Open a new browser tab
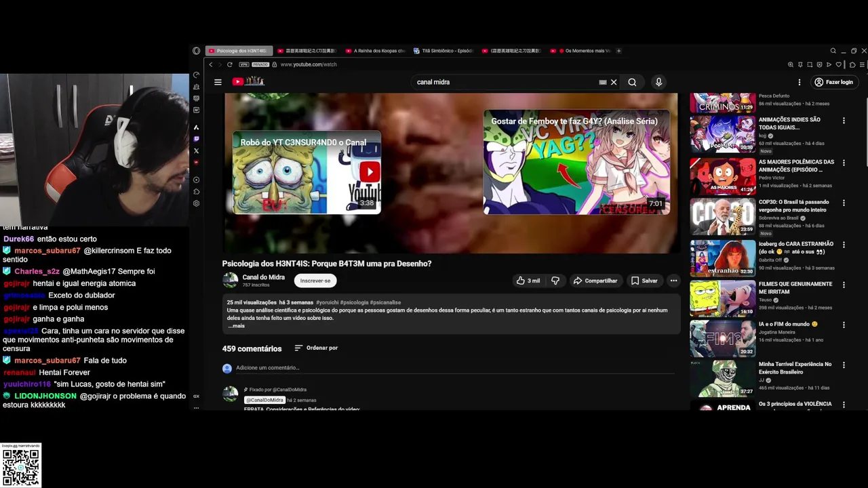 pyautogui.click(x=618, y=51)
